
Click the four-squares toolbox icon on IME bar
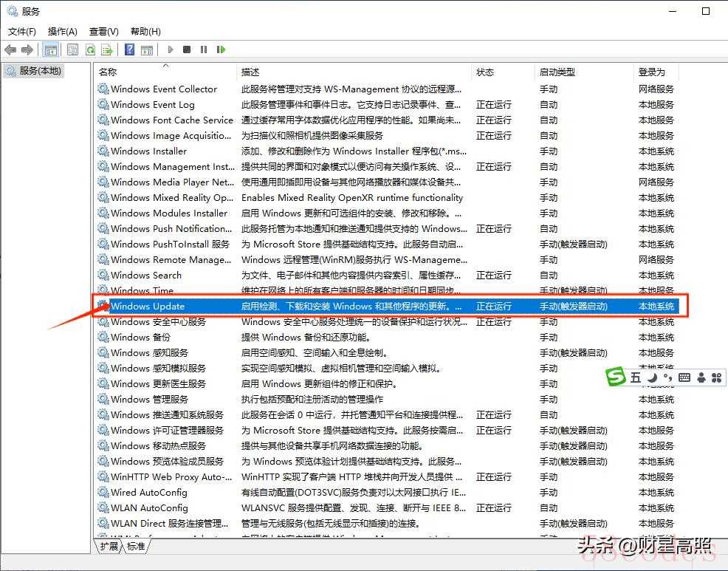(x=716, y=377)
